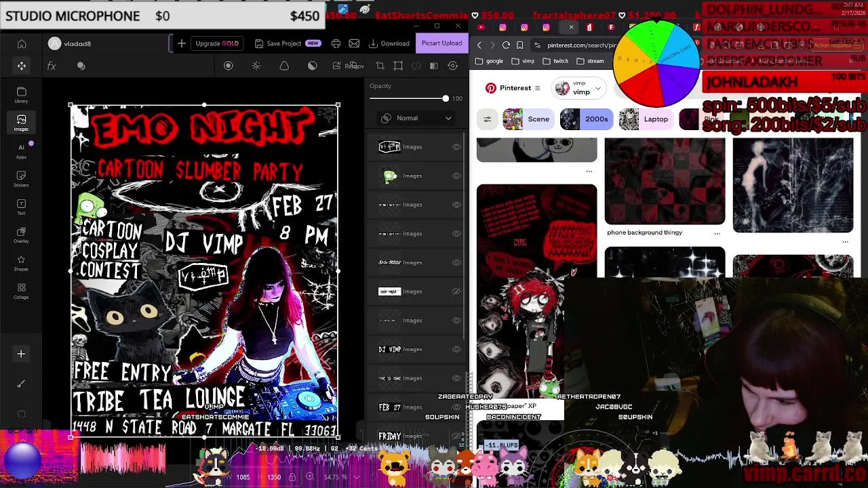This screenshot has width=868, height=488.
Task: Hide the top Images layer with vimp logo
Action: 456,147
